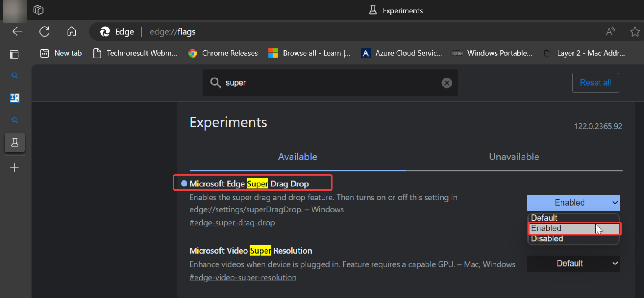Open the Enabled dropdown for Super Drag Drop

coord(573,203)
